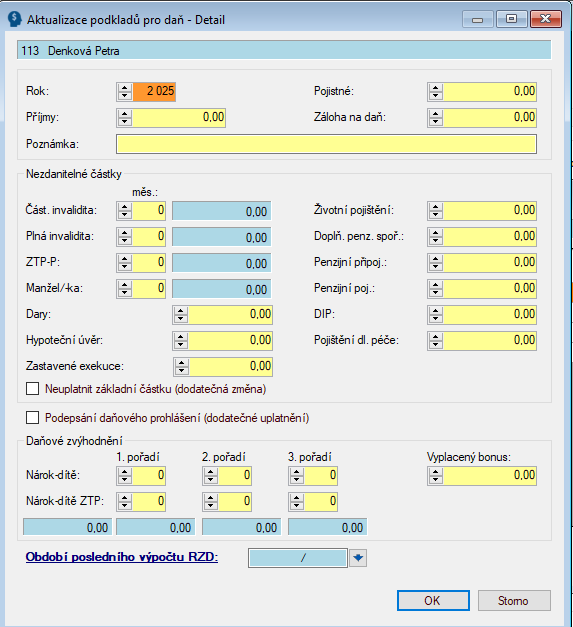The width and height of the screenshot is (573, 627).
Task: Open the Období posledního výpočtu RZD link
Action: [x=122, y=557]
